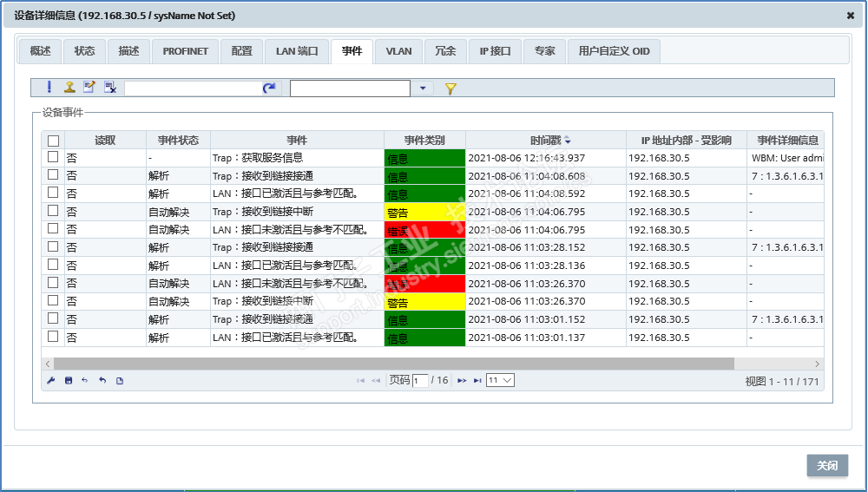Check the yellow 警告 row at 11:03:26.370
868x492 pixels.
[53, 300]
